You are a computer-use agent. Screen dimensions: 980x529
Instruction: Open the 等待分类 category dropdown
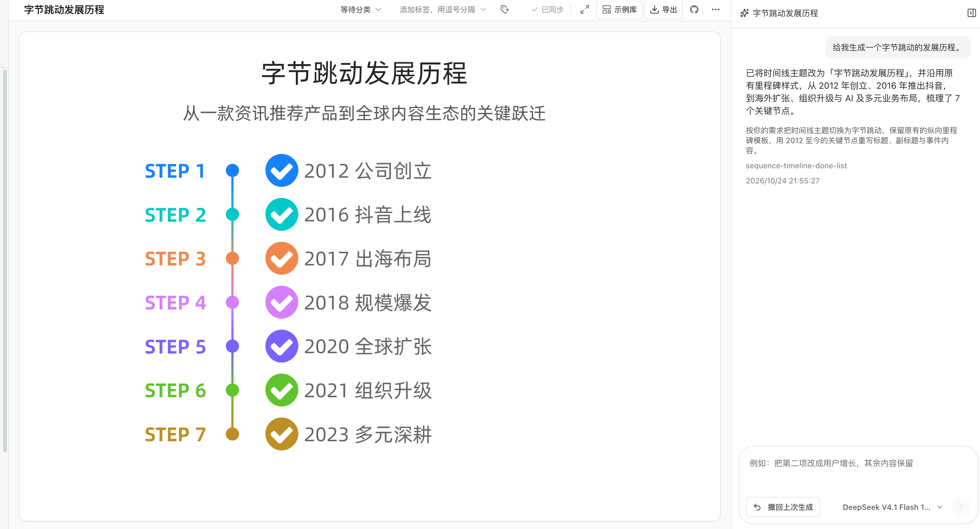pos(361,9)
